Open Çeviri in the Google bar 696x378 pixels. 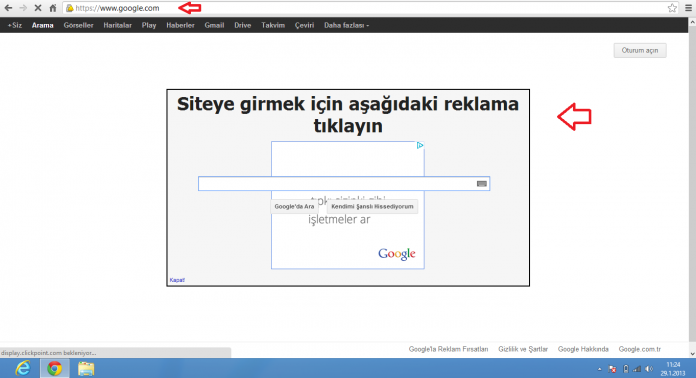pyautogui.click(x=304, y=25)
